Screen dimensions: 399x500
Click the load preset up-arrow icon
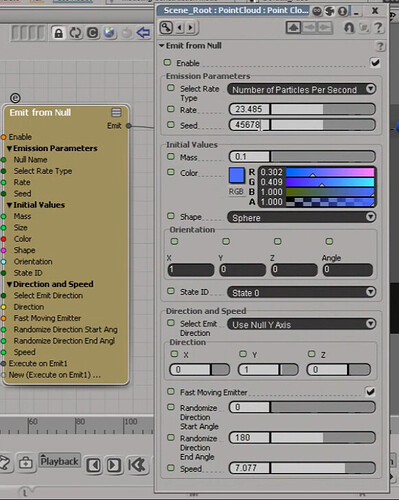click(293, 28)
